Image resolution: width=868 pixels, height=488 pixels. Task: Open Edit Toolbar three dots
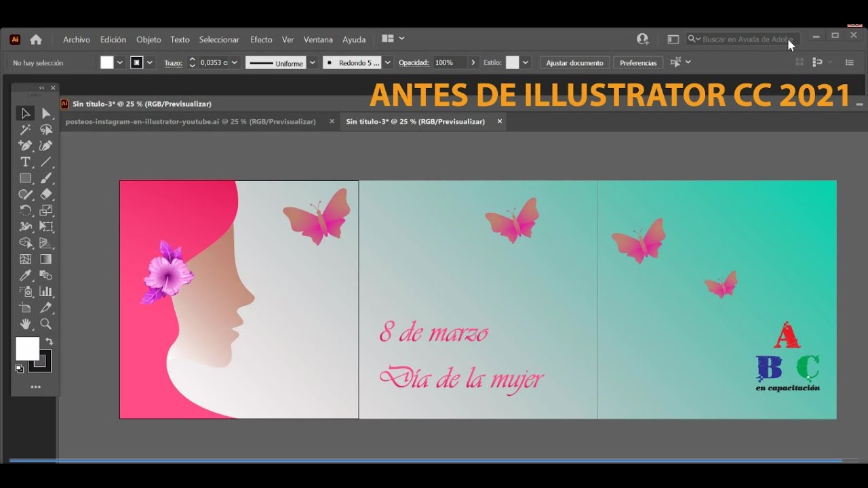(x=35, y=387)
